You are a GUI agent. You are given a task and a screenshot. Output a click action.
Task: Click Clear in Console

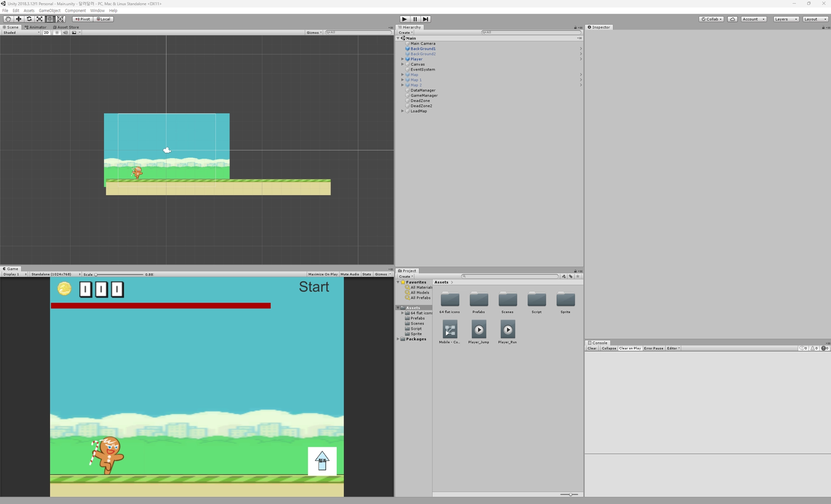pos(592,348)
